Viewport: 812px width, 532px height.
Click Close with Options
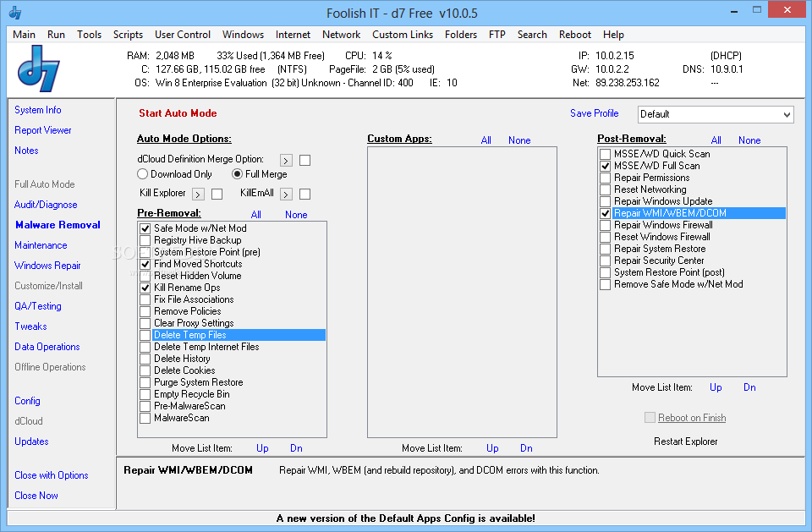(52, 475)
